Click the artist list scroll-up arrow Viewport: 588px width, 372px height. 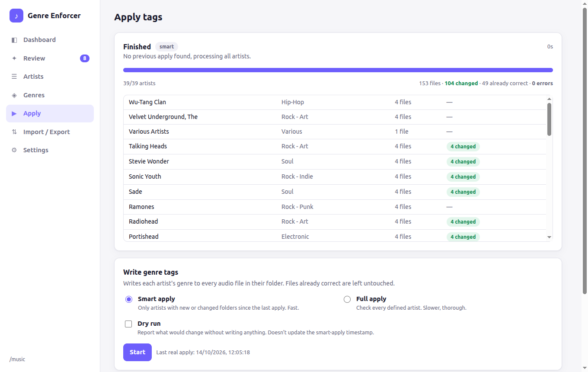(550, 99)
